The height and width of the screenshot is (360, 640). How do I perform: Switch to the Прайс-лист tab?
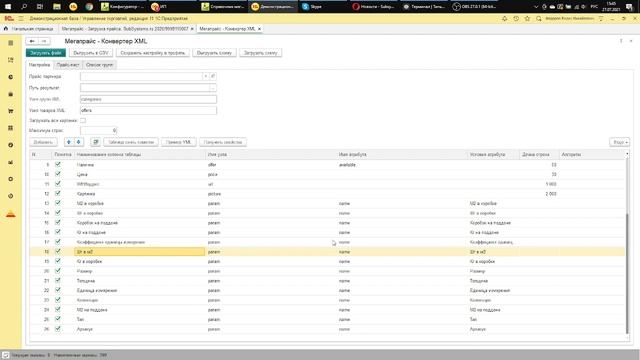[x=68, y=65]
